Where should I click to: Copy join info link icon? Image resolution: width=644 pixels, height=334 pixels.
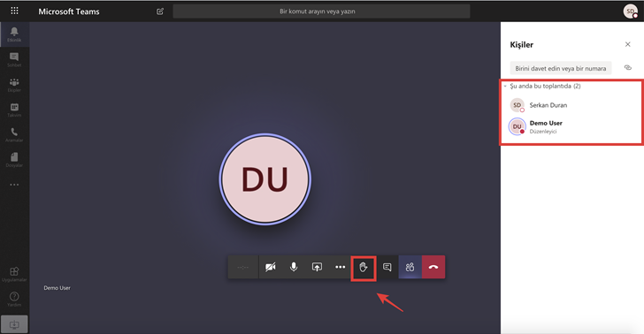point(627,68)
